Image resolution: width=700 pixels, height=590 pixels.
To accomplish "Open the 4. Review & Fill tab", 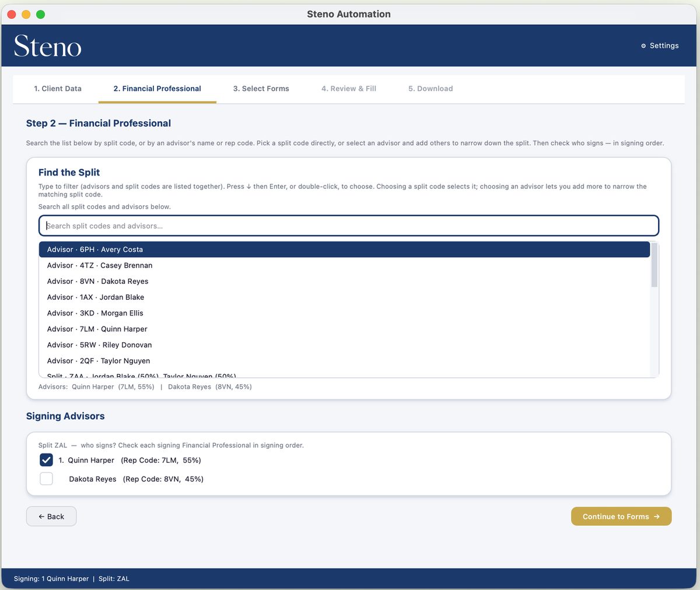I will pyautogui.click(x=349, y=89).
